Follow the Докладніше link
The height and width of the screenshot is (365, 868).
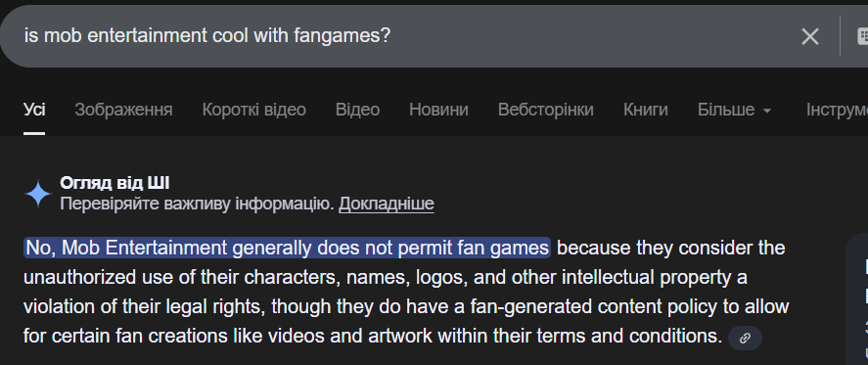tap(387, 204)
